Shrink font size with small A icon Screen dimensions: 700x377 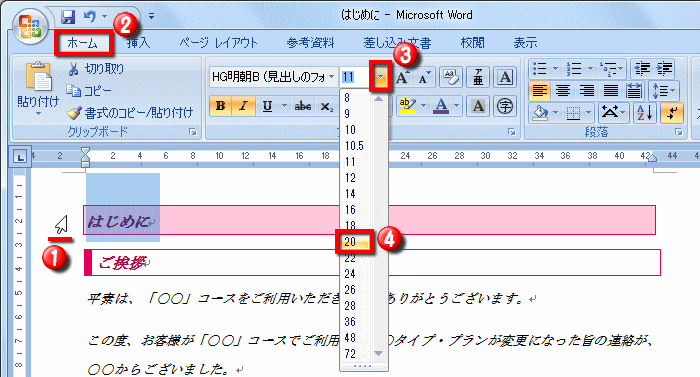[424, 77]
